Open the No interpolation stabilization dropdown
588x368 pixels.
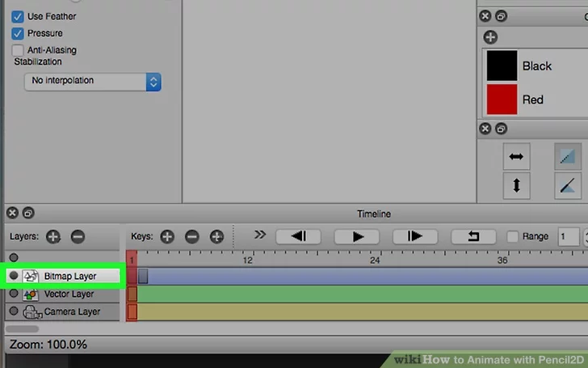pyautogui.click(x=93, y=82)
